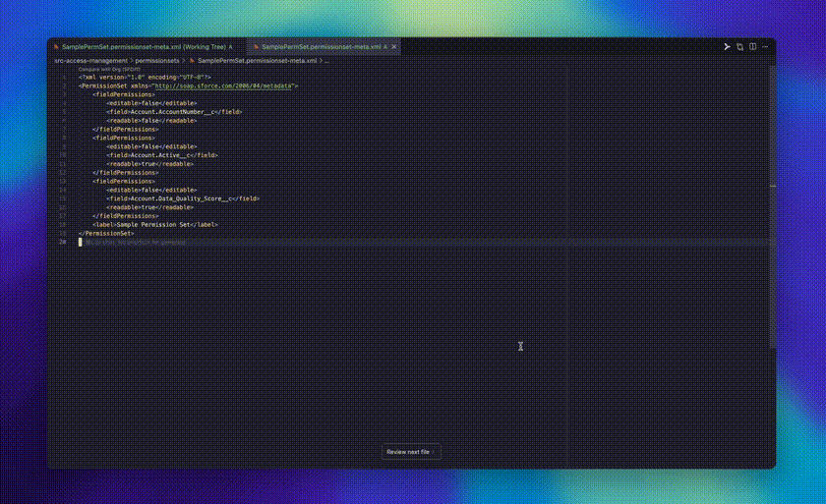
Task: Click the Sample Permission Set label line
Action: coord(155,225)
